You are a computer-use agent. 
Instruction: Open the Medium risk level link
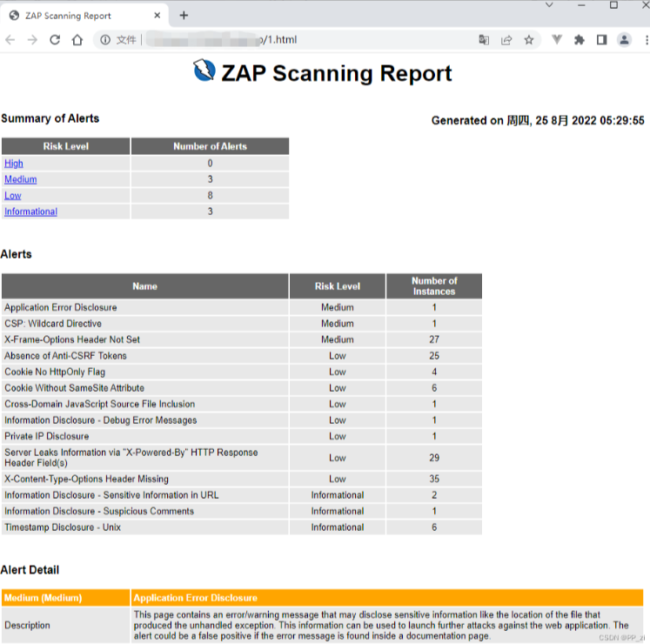pyautogui.click(x=21, y=179)
